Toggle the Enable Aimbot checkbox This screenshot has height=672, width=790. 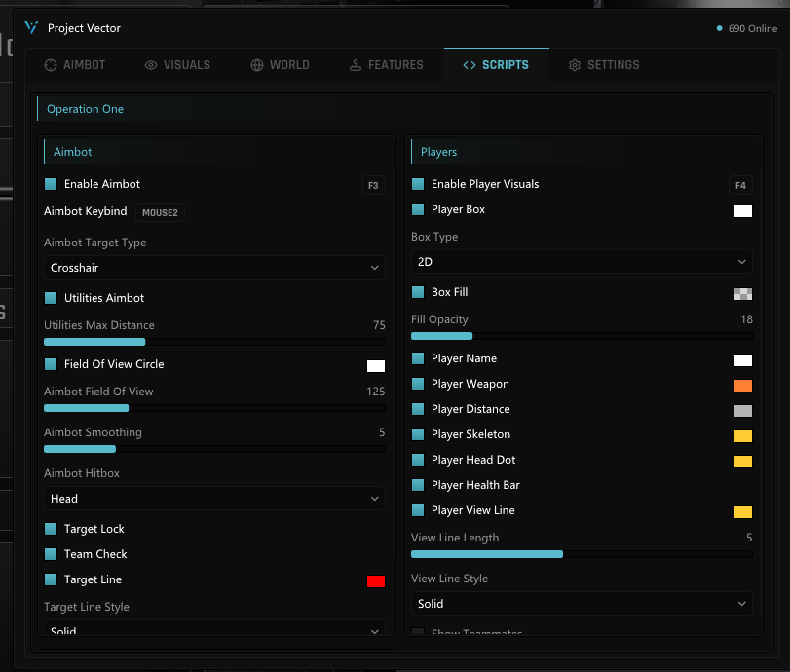[51, 184]
